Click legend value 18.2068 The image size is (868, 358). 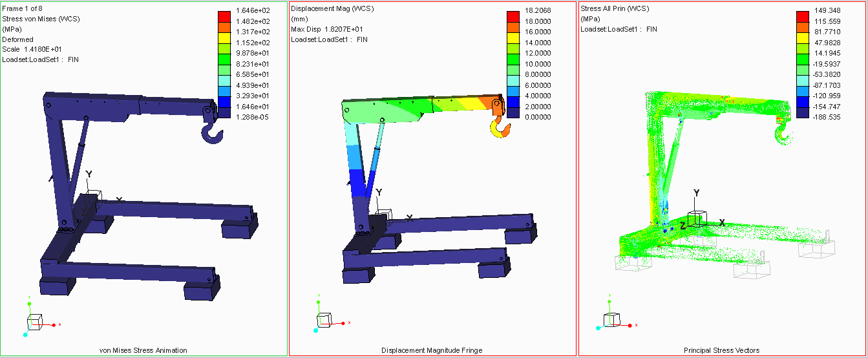coord(538,10)
